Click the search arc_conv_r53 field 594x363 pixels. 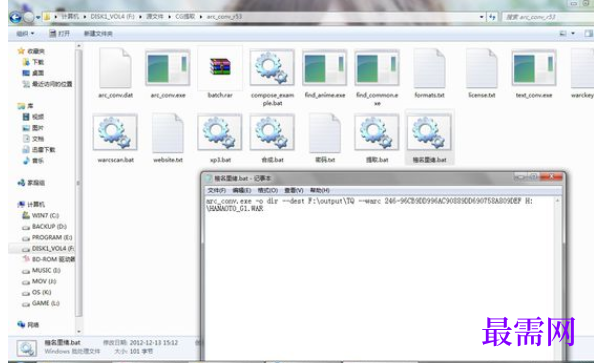pyautogui.click(x=547, y=17)
